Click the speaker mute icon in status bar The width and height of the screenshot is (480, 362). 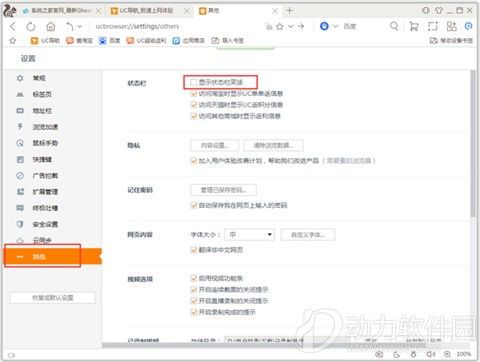pos(431,354)
